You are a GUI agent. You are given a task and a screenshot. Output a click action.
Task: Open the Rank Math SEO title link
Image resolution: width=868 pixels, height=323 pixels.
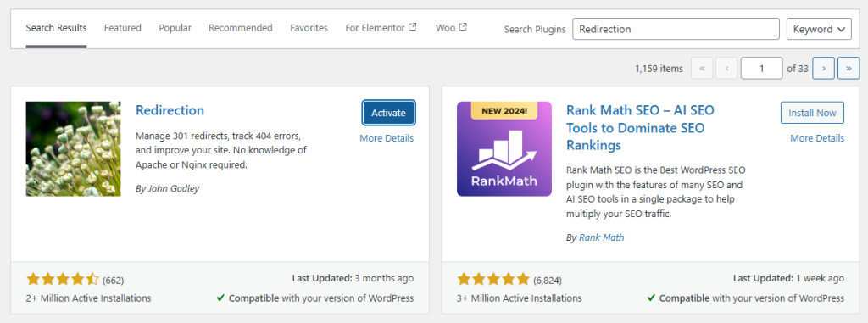point(640,127)
